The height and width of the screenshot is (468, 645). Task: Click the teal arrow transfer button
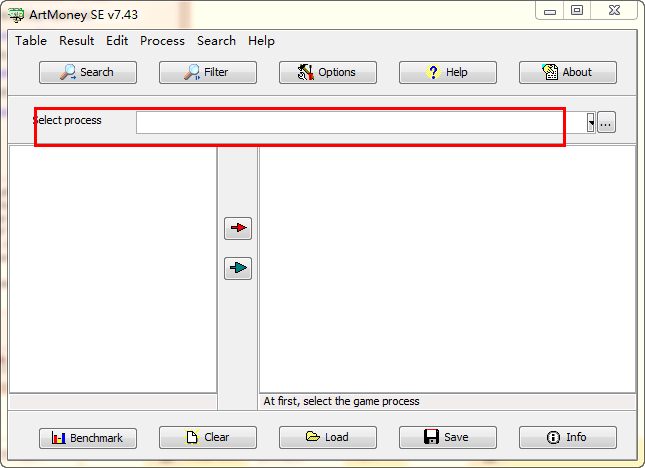pyautogui.click(x=238, y=268)
